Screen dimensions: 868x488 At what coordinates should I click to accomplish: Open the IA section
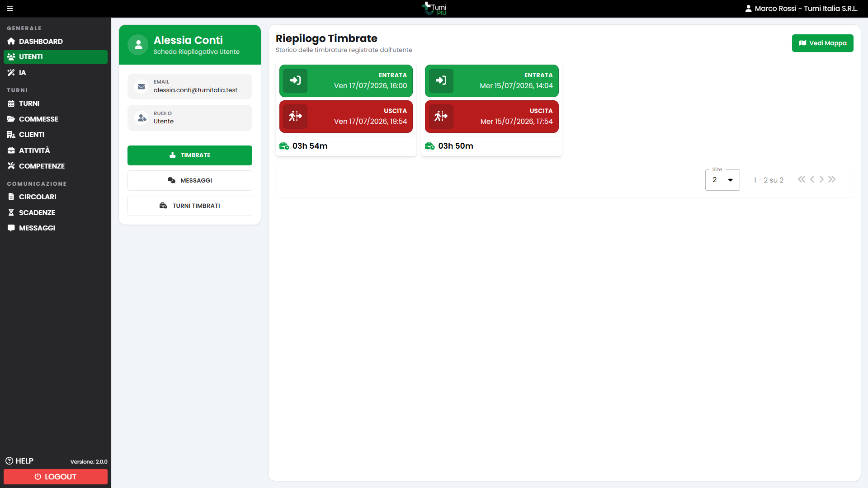[x=56, y=73]
